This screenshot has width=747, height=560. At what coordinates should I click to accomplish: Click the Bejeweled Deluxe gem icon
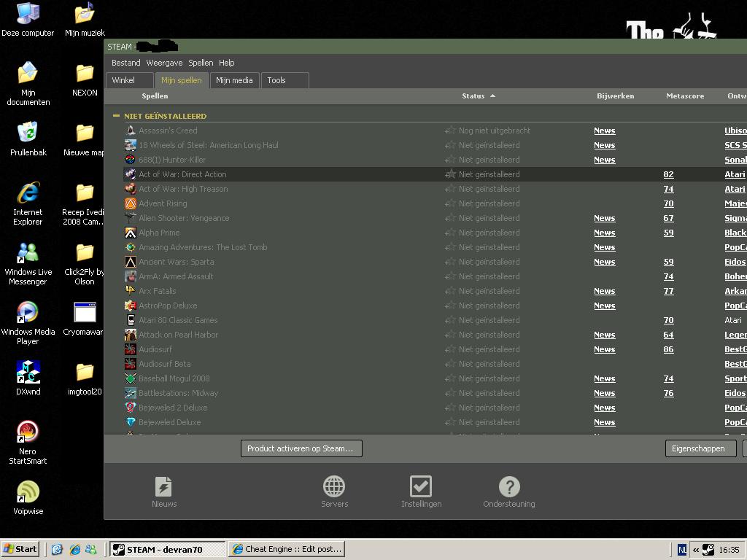[x=130, y=422]
